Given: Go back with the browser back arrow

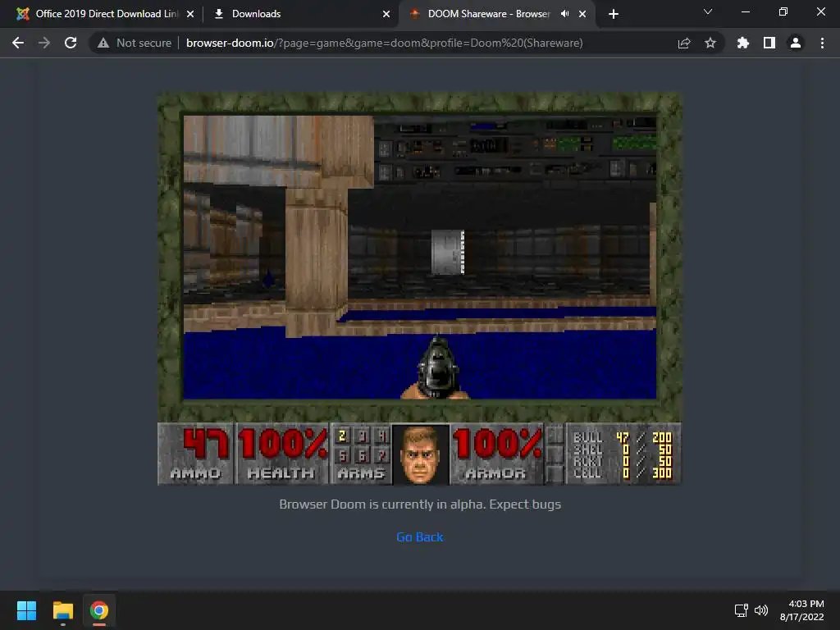Looking at the screenshot, I should tap(18, 43).
